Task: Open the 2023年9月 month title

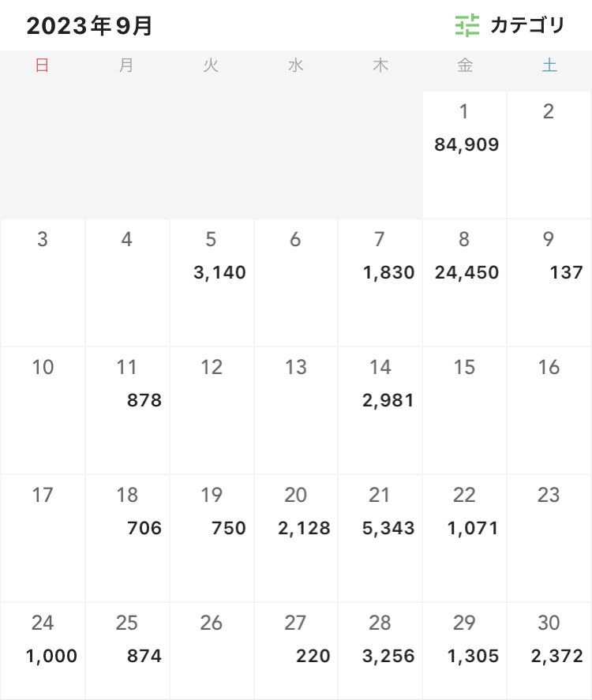Action: tap(89, 26)
